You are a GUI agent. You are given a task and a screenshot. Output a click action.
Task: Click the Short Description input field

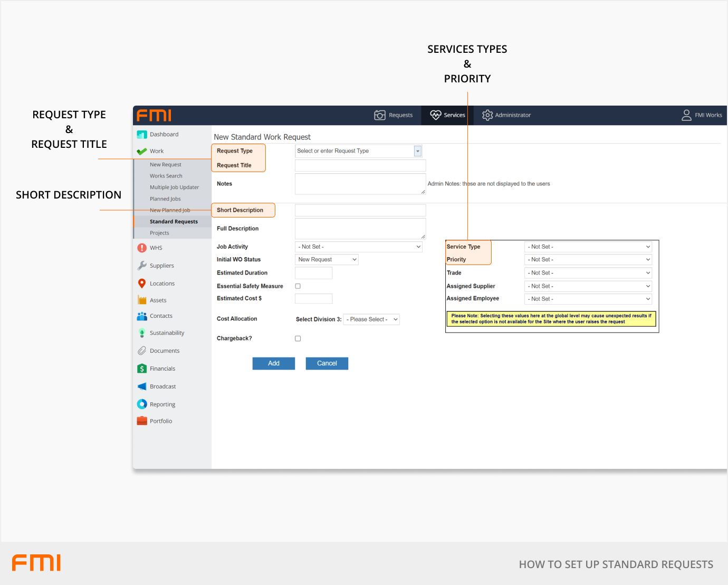(x=360, y=211)
